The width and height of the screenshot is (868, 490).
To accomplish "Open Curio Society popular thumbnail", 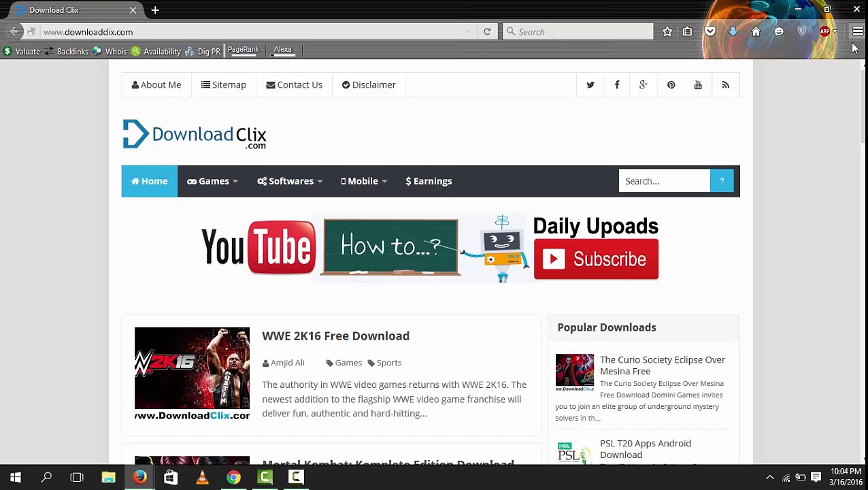I will [574, 372].
